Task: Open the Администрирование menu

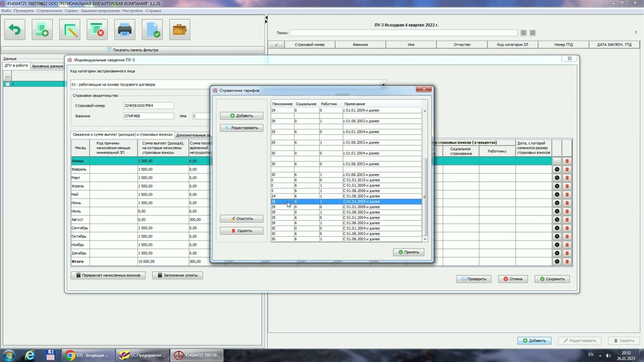Action: click(100, 11)
